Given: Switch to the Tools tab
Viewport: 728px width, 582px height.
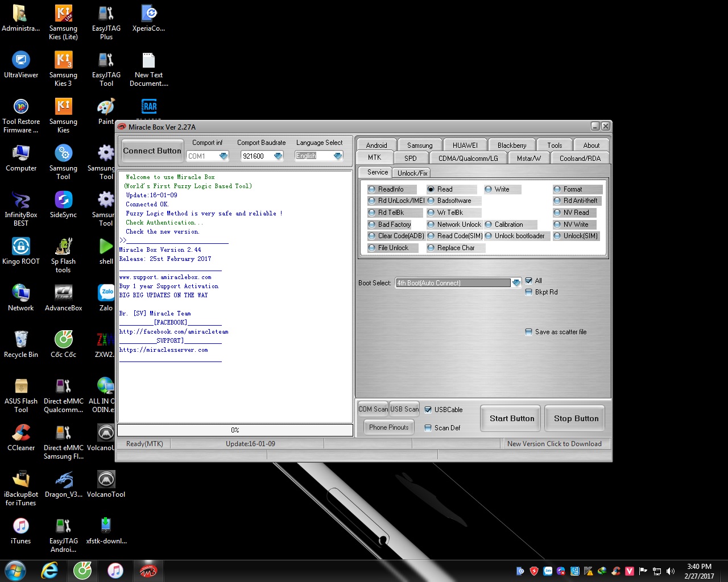Looking at the screenshot, I should [x=555, y=145].
